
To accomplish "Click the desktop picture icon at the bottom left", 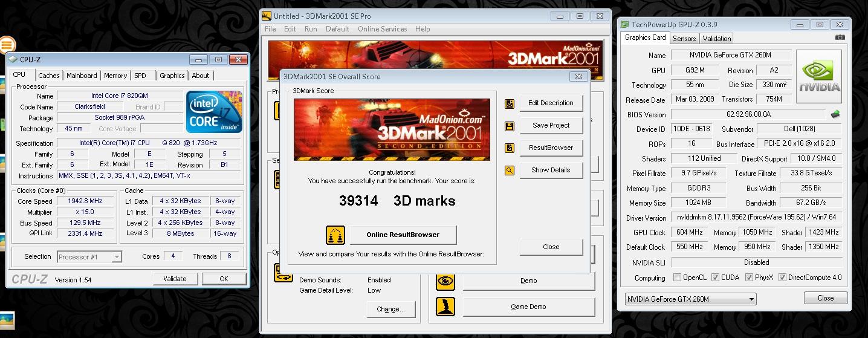I will 7,321.
